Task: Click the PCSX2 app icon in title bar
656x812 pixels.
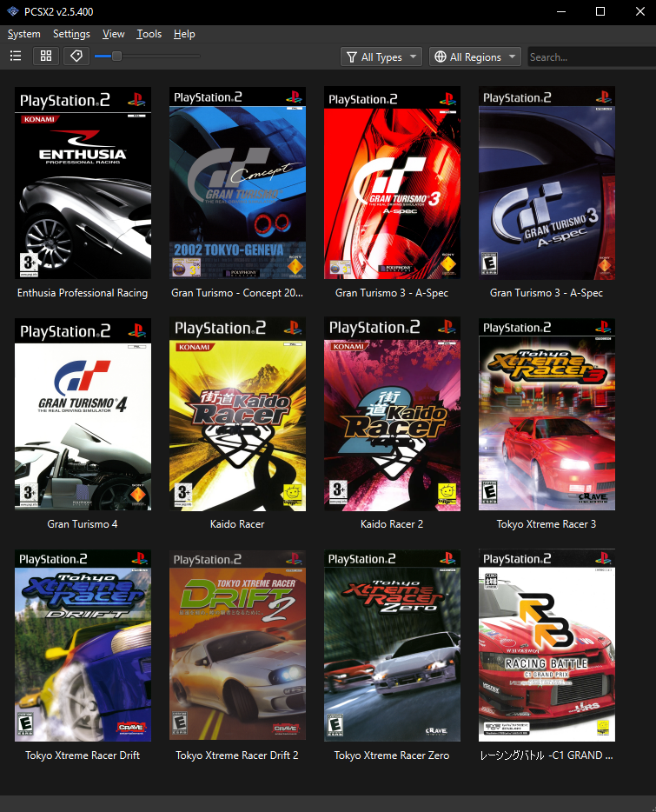Action: (12, 11)
